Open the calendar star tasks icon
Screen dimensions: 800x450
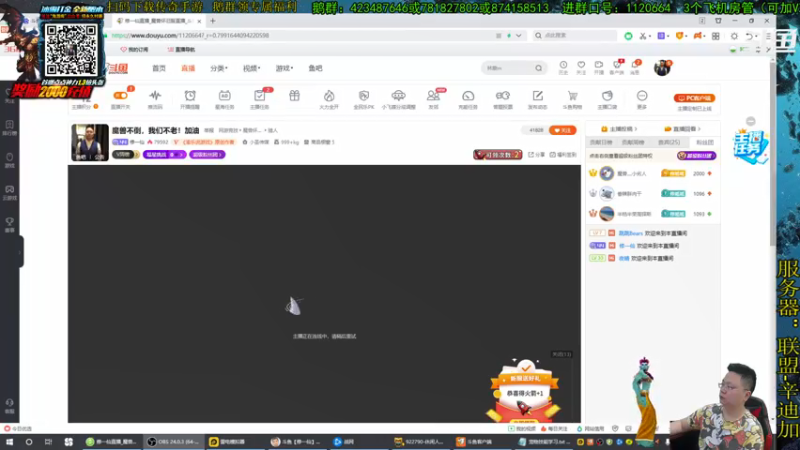click(224, 96)
